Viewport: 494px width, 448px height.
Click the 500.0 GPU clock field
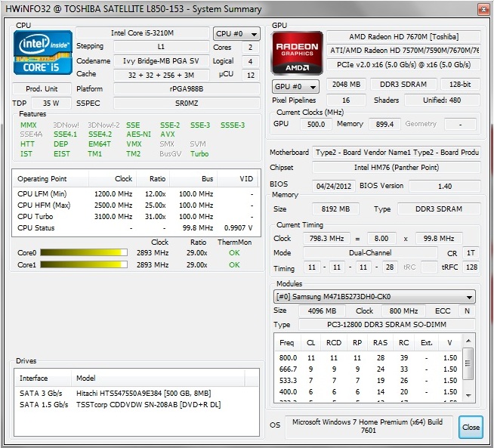[x=316, y=124]
